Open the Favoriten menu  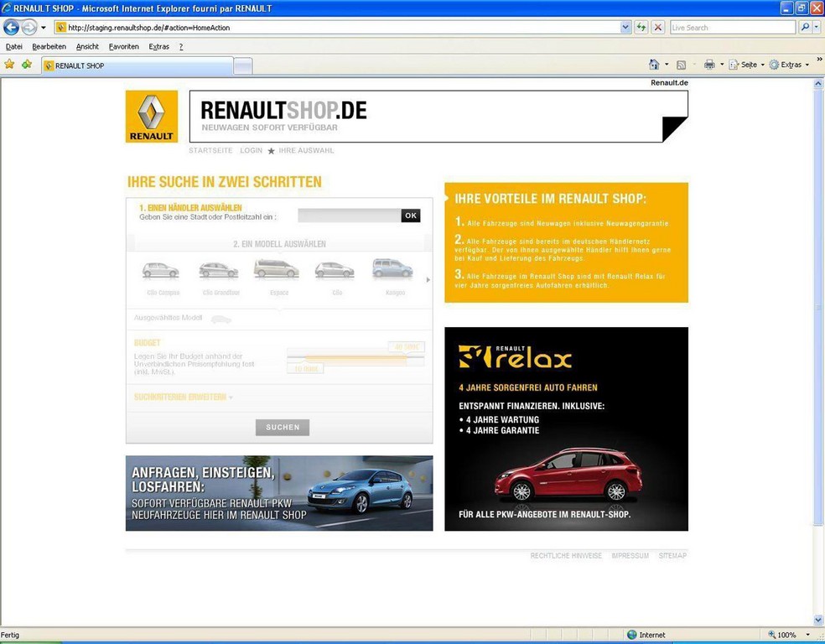click(123, 46)
